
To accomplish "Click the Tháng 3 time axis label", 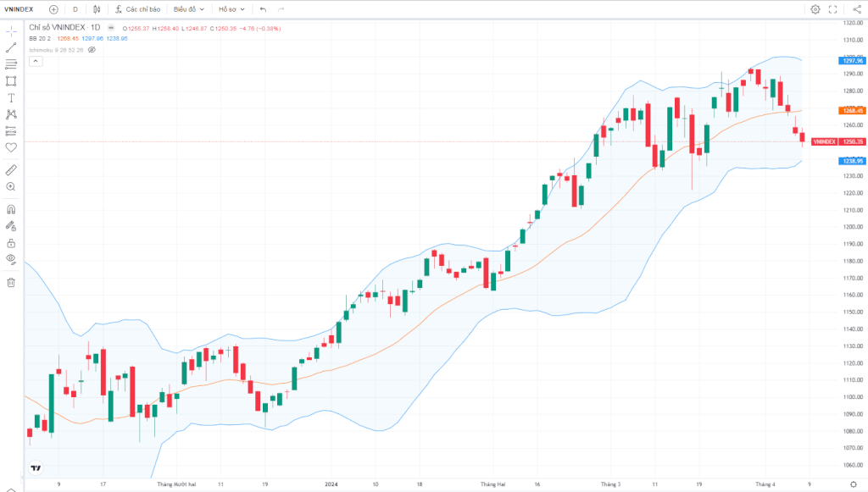I will pyautogui.click(x=610, y=484).
